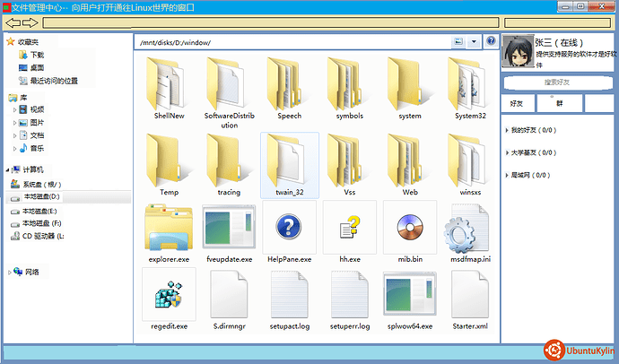
Task: Open the hh.exe help icon
Action: tap(349, 230)
